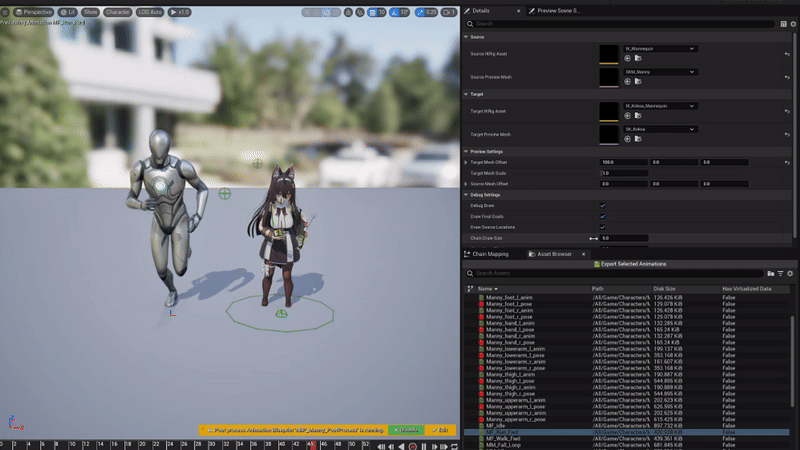
Task: Close the Details tab
Action: click(519, 11)
